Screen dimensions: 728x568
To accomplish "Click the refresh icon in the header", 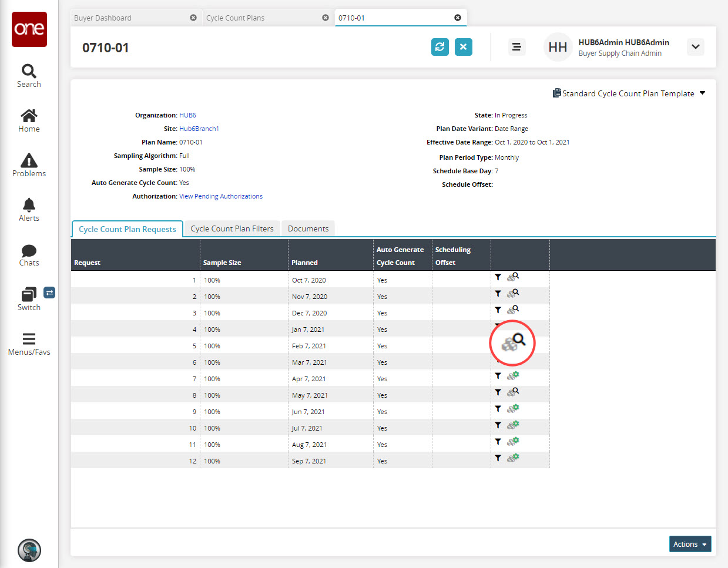I will coord(440,47).
